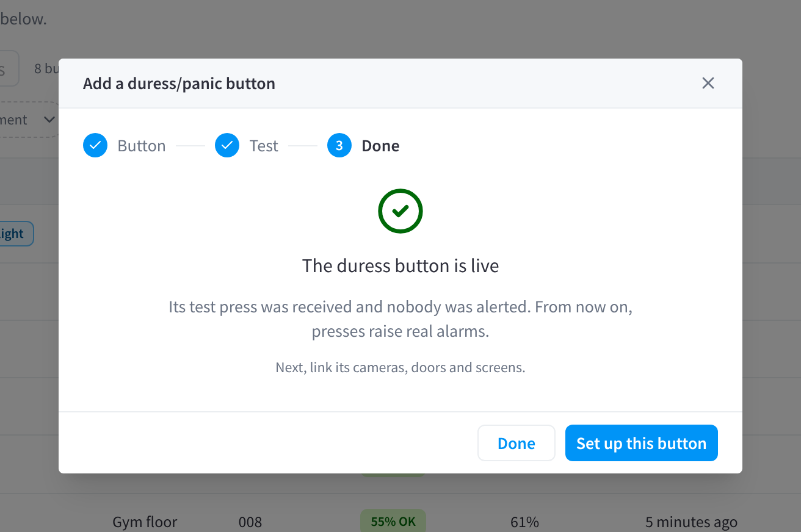Click the step 3 number circle

tap(339, 146)
